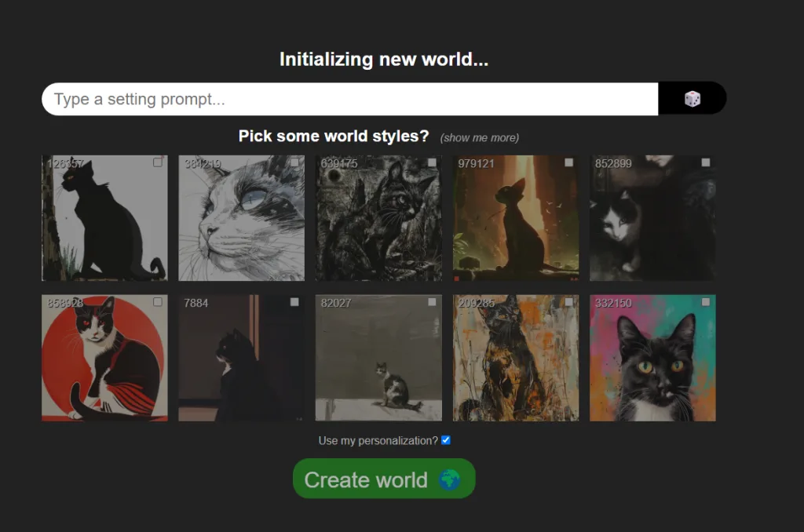The height and width of the screenshot is (532, 804).
Task: Select the checkbox on style 332150
Action: 706,302
